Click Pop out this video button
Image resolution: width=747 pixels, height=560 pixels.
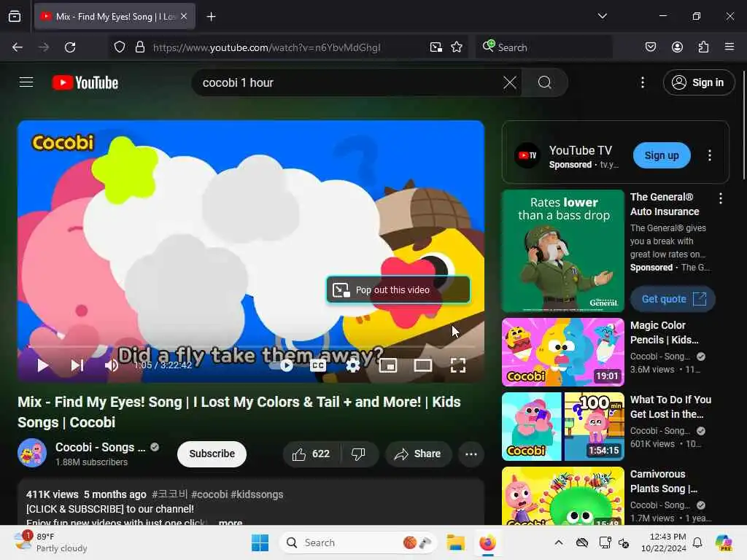point(398,289)
